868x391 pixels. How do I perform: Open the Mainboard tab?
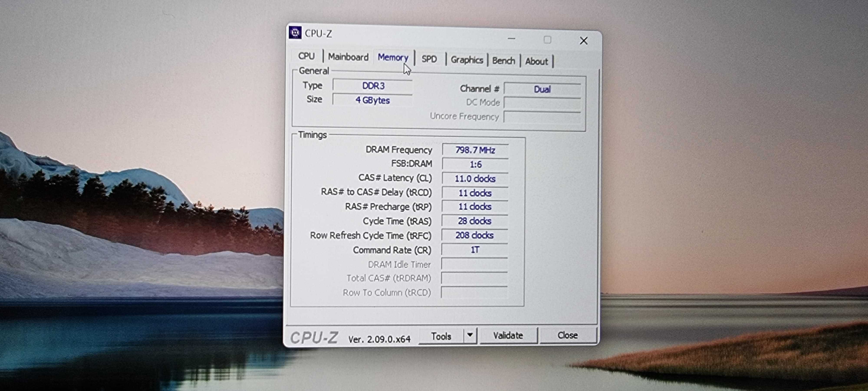[x=348, y=57]
